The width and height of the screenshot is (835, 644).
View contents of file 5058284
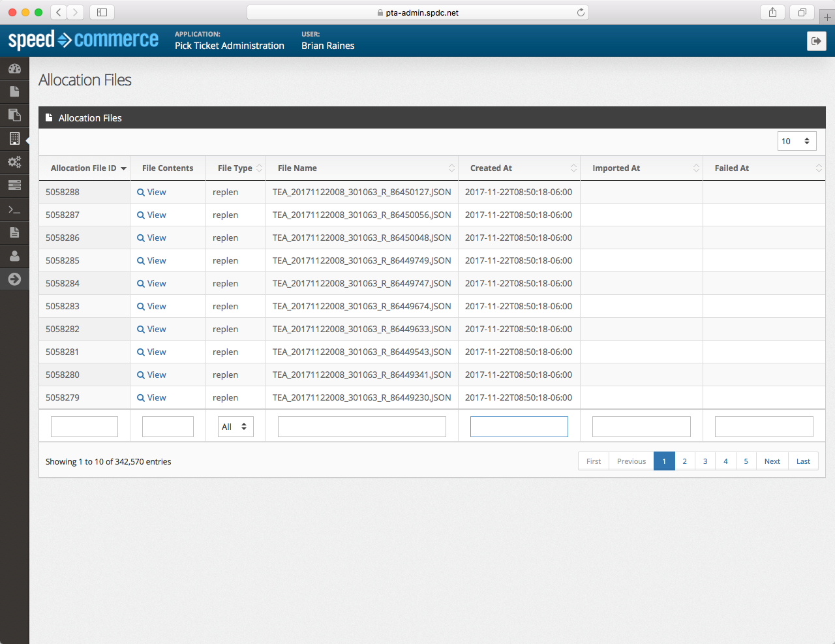click(151, 283)
